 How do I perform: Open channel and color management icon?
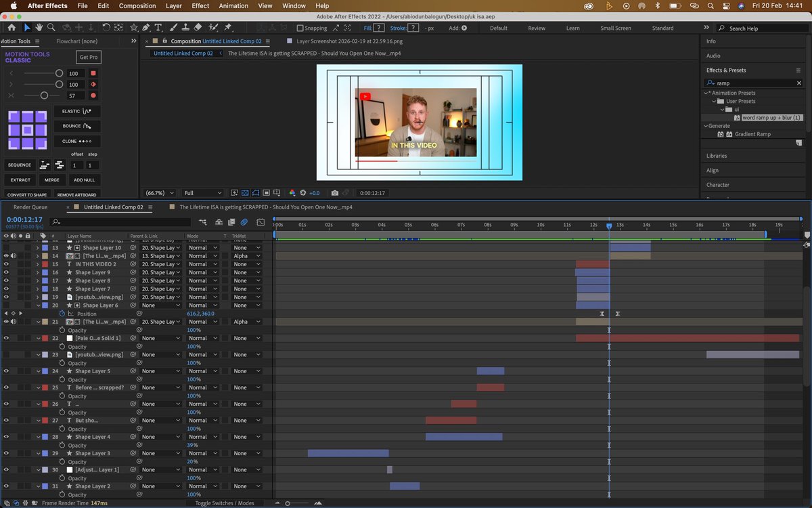(x=292, y=193)
